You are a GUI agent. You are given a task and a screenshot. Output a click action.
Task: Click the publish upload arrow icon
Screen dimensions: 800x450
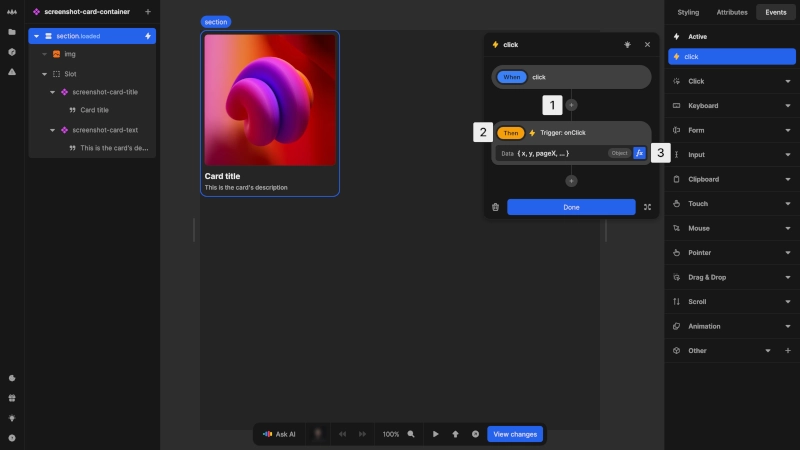coord(455,434)
